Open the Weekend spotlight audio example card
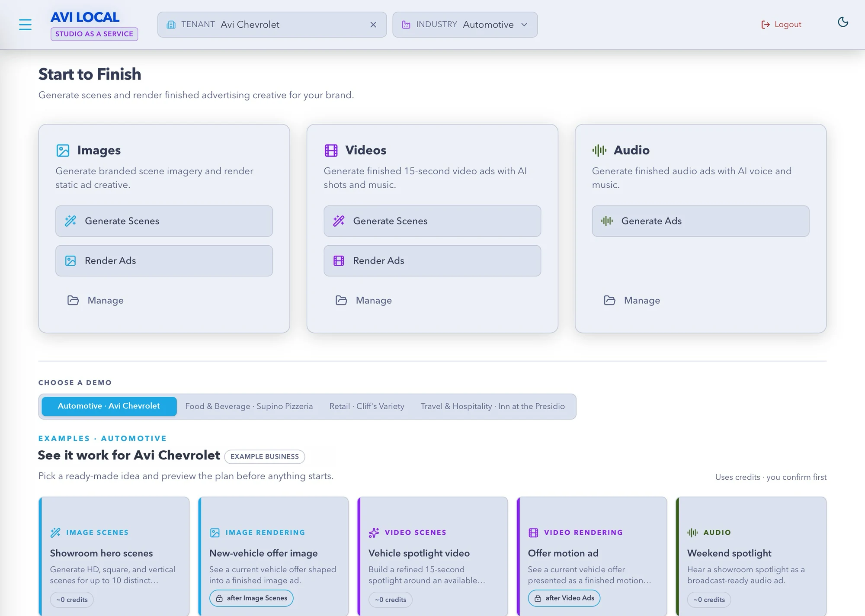This screenshot has width=865, height=616. click(x=751, y=556)
